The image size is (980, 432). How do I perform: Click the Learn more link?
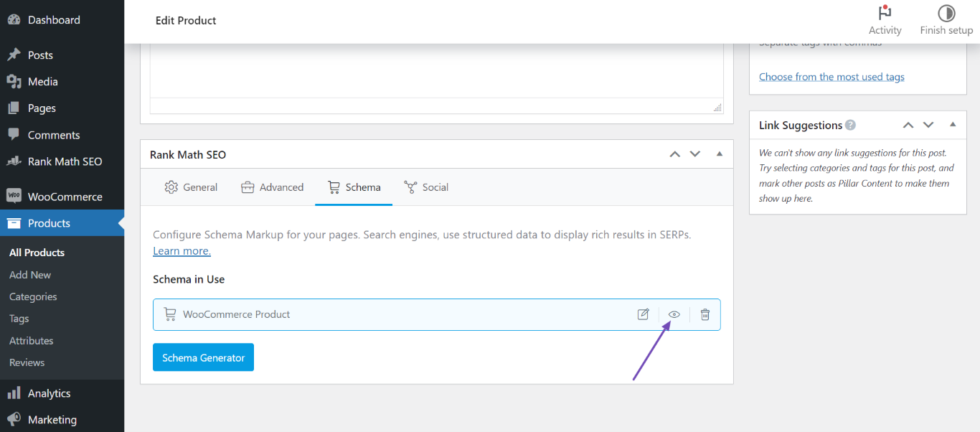tap(182, 250)
